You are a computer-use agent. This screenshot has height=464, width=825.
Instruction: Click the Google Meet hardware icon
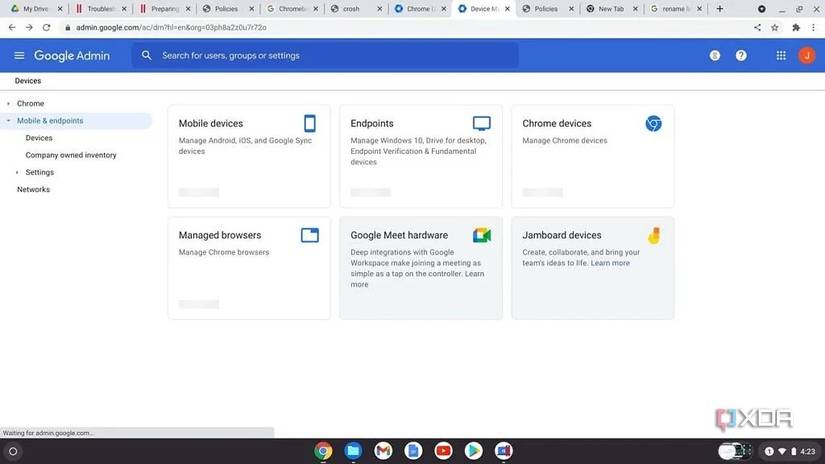point(481,235)
